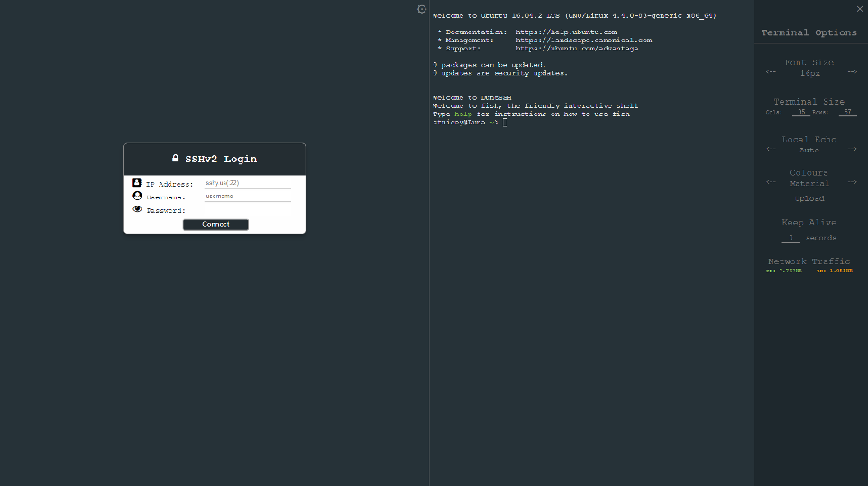Increase Font Size with the right arrow
868x486 pixels.
click(853, 72)
